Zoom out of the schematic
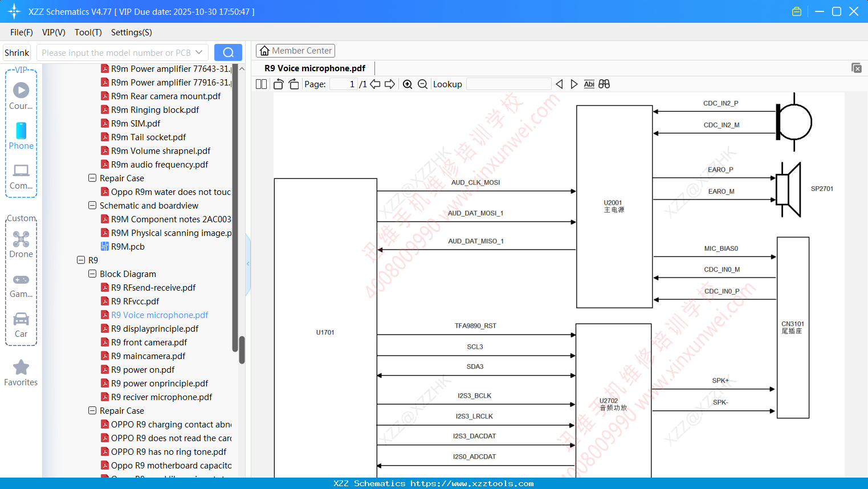Viewport: 868px width, 489px height. point(422,84)
